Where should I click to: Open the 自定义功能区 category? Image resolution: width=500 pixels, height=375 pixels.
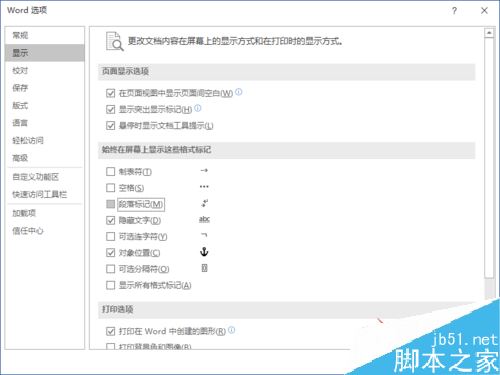45,177
